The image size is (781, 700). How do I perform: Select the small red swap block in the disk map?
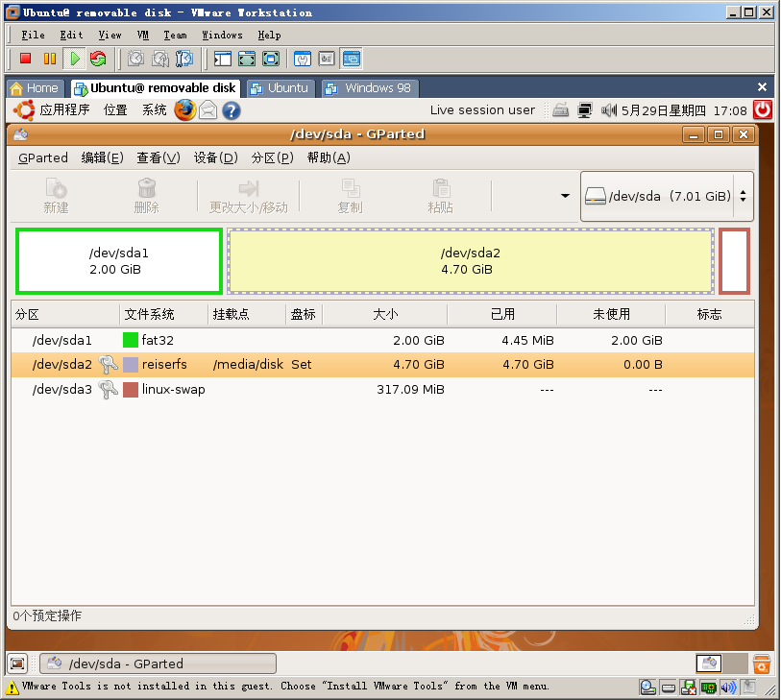[734, 261]
